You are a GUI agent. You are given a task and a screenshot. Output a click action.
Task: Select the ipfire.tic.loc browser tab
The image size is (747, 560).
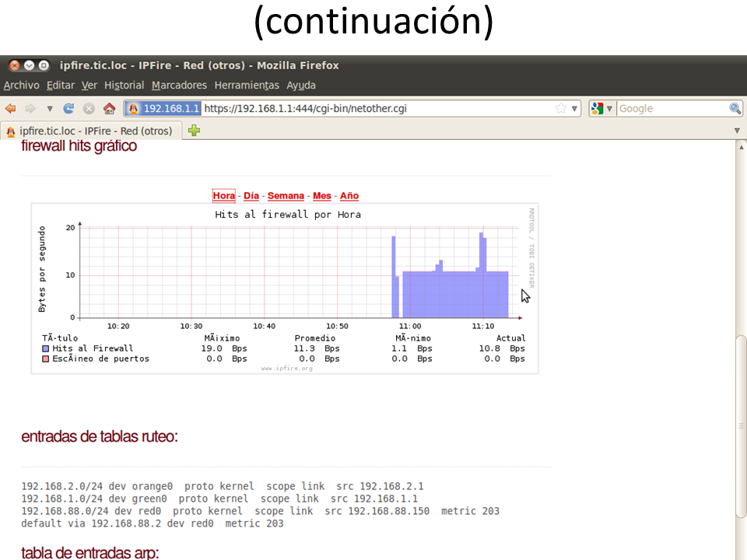[x=92, y=131]
